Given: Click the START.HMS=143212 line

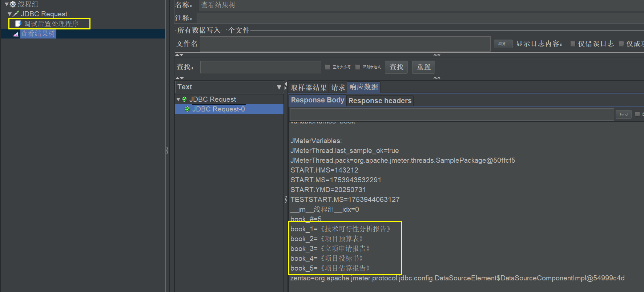Looking at the screenshot, I should pyautogui.click(x=324, y=170).
